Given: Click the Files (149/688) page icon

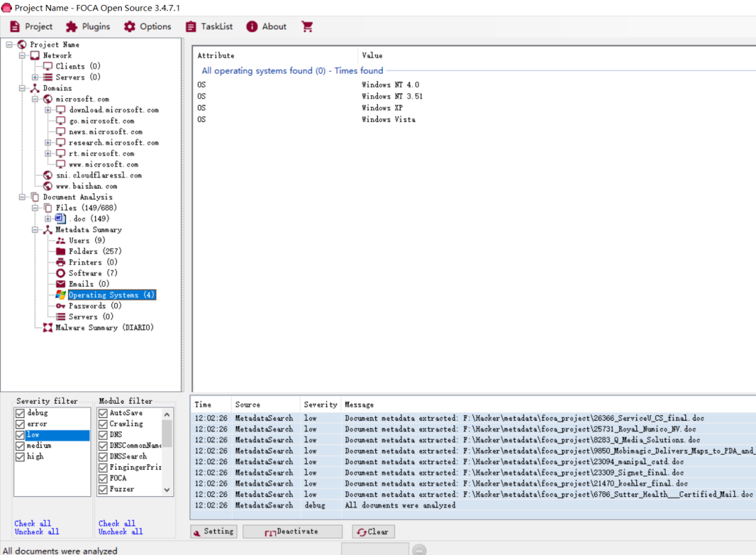Looking at the screenshot, I should coord(48,208).
